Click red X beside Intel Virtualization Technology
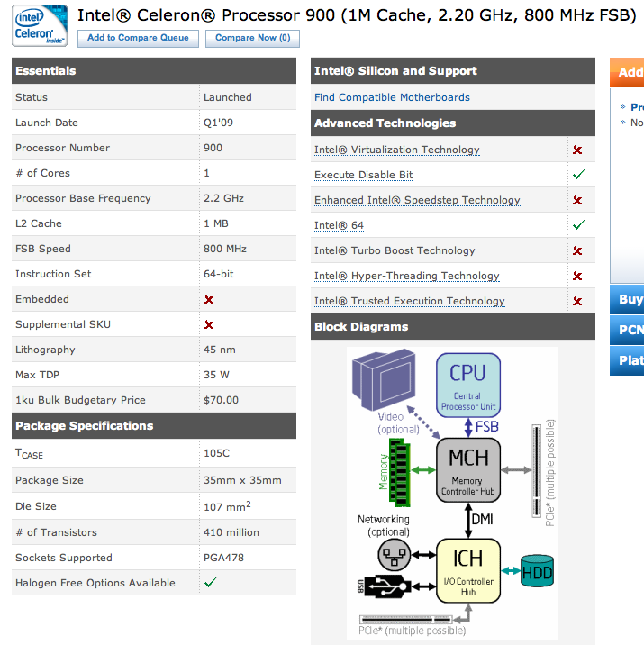Image resolution: width=644 pixels, height=645 pixels. 577,150
